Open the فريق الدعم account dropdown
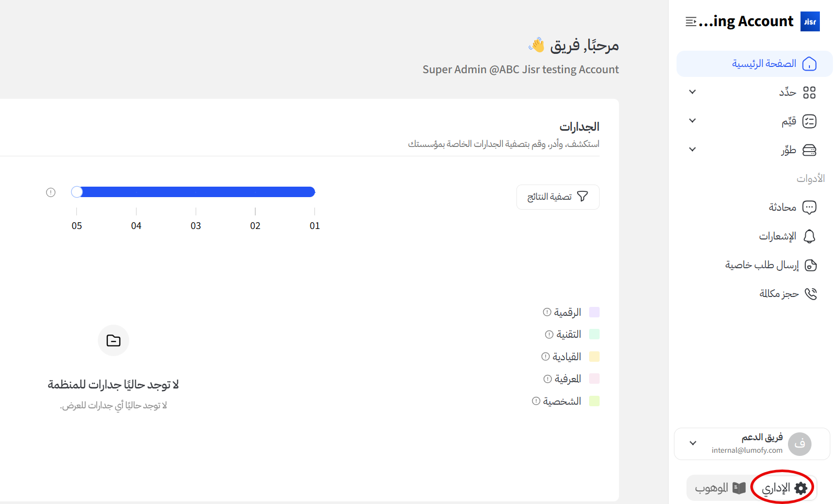The height and width of the screenshot is (504, 834). click(x=693, y=443)
